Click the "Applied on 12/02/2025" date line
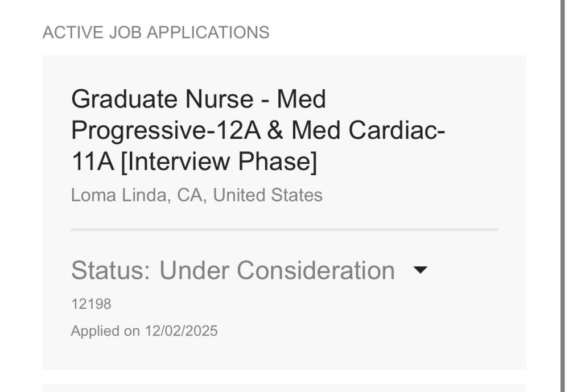Viewport: 569px width, 392px height. coord(144,331)
